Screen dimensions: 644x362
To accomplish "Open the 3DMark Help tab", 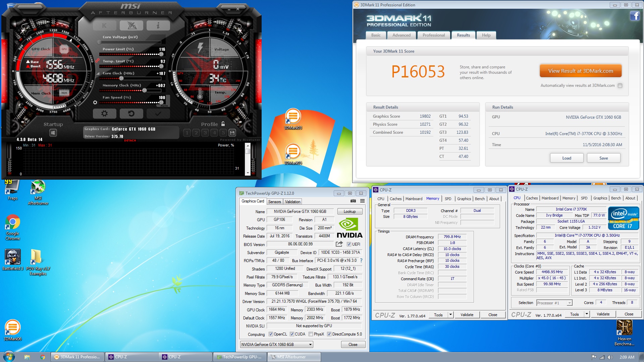I will pos(486,35).
